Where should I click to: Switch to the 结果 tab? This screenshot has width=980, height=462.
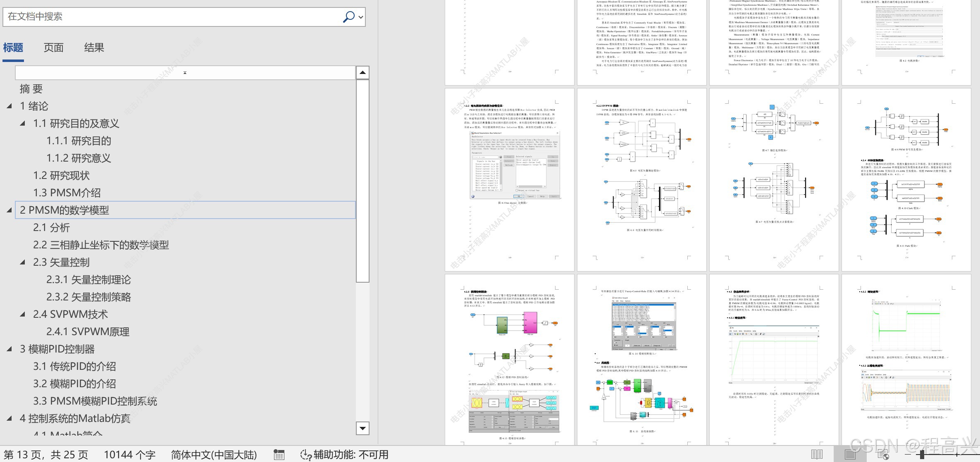click(x=94, y=48)
